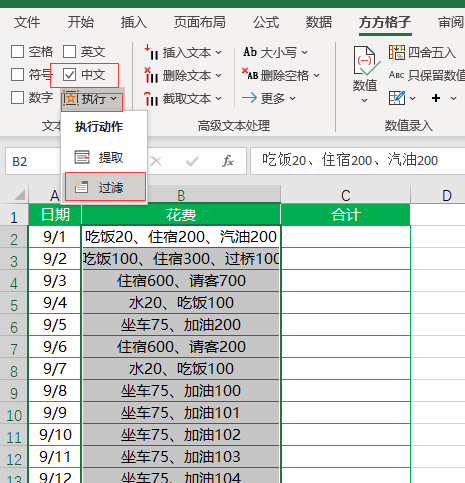Tick the 数字 checkbox
The width and height of the screenshot is (465, 483).
coord(17,98)
